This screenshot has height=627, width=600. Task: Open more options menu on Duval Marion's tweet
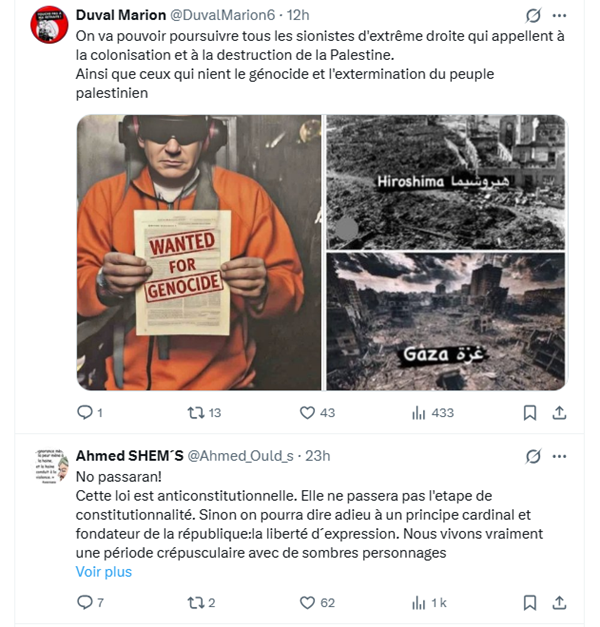(559, 16)
